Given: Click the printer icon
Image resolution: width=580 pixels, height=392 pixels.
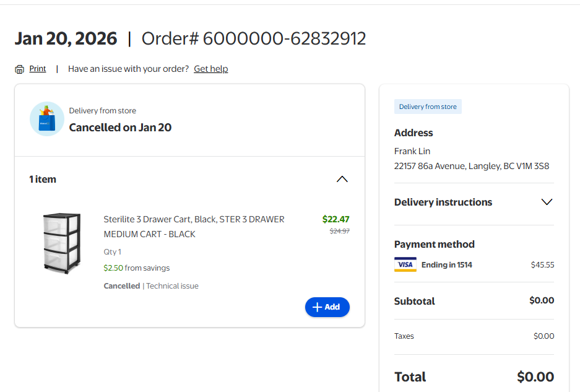Looking at the screenshot, I should tap(20, 69).
